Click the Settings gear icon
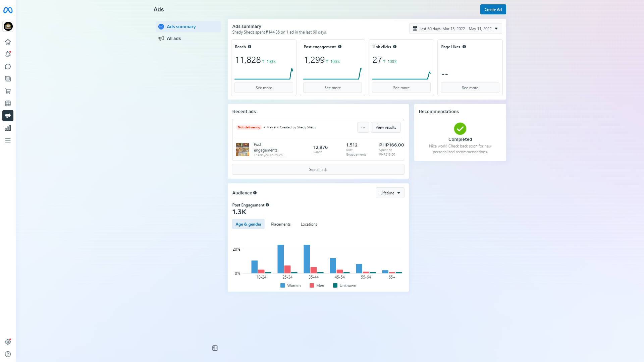This screenshot has width=644, height=362. pos(8,342)
